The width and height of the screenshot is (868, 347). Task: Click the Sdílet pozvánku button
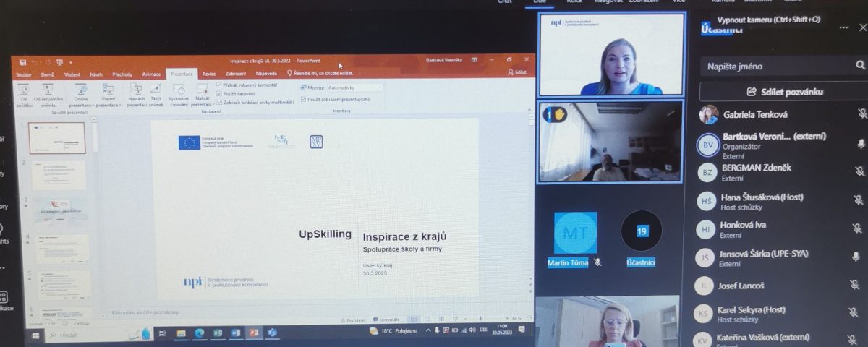[783, 92]
